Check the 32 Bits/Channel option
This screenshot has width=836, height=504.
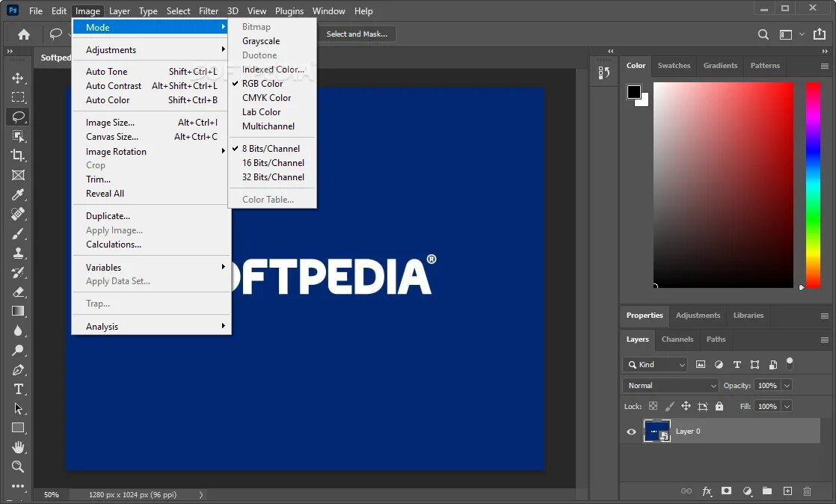click(x=272, y=177)
